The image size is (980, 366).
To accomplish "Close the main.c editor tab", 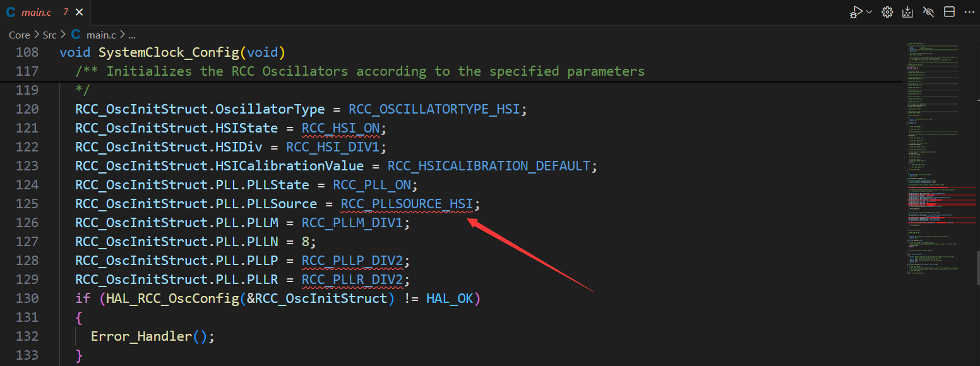I will (x=79, y=13).
